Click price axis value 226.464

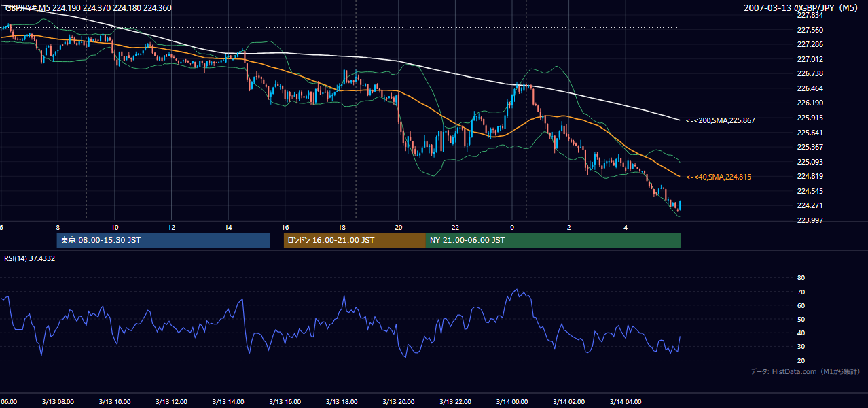point(810,88)
